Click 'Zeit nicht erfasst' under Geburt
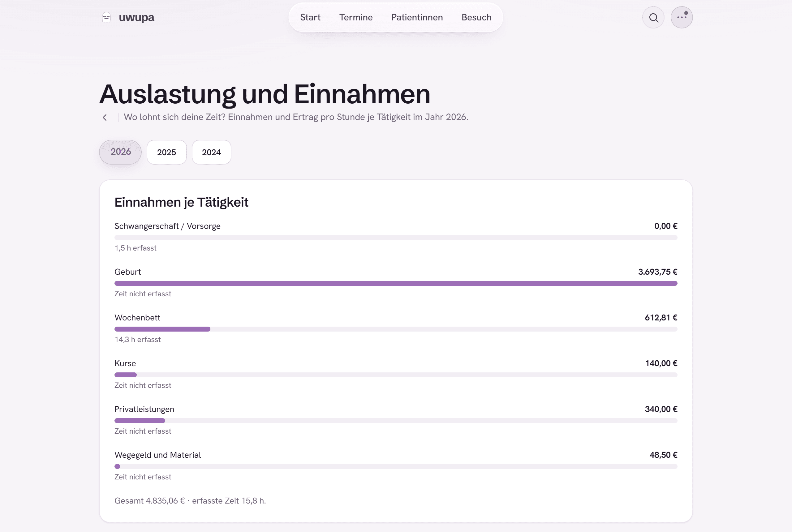The image size is (792, 532). pyautogui.click(x=143, y=294)
